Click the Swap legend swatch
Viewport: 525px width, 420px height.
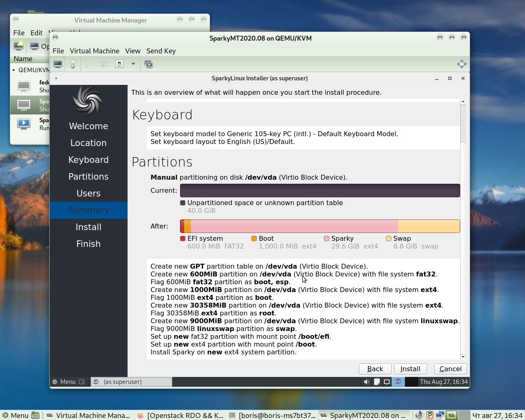389,238
